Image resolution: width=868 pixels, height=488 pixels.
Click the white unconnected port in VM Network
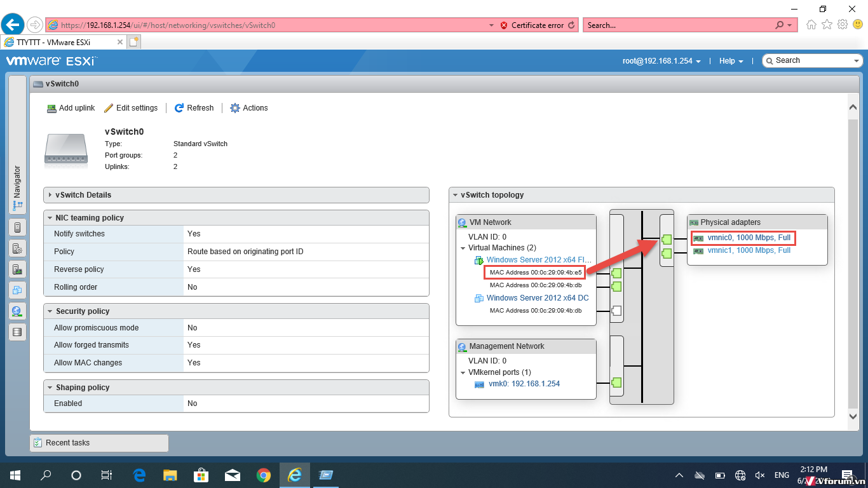pos(616,311)
